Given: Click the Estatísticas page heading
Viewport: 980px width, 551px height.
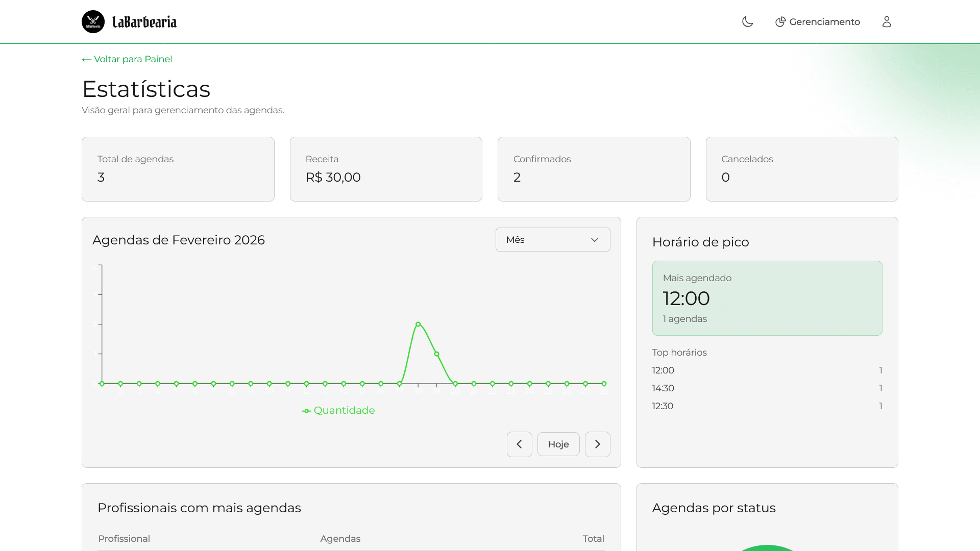Looking at the screenshot, I should click(x=146, y=89).
